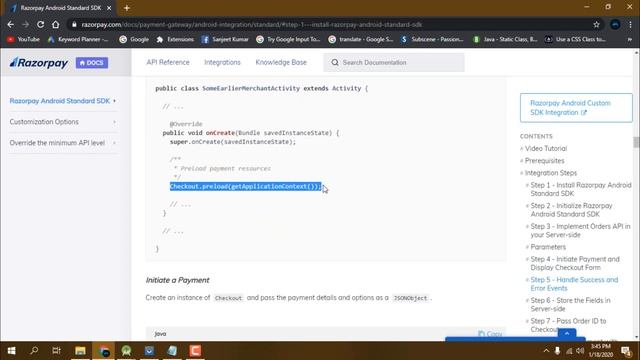Open Windows Start menu

click(x=11, y=351)
